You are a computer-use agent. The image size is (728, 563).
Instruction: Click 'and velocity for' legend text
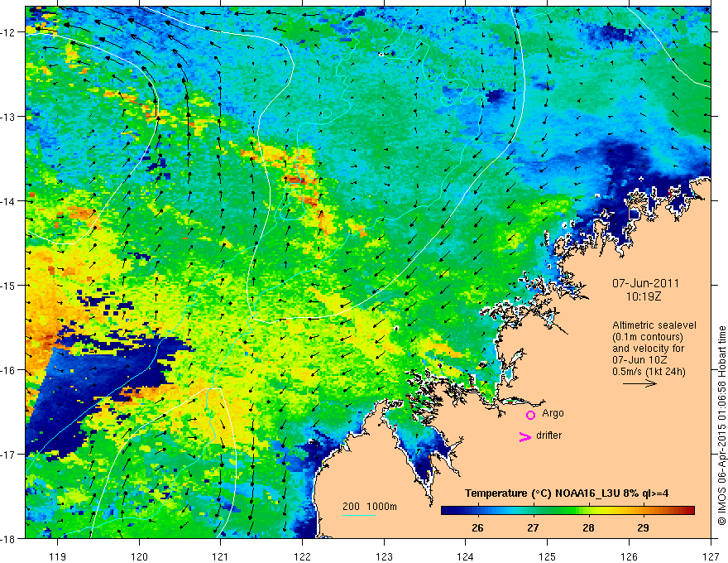pyautogui.click(x=648, y=349)
